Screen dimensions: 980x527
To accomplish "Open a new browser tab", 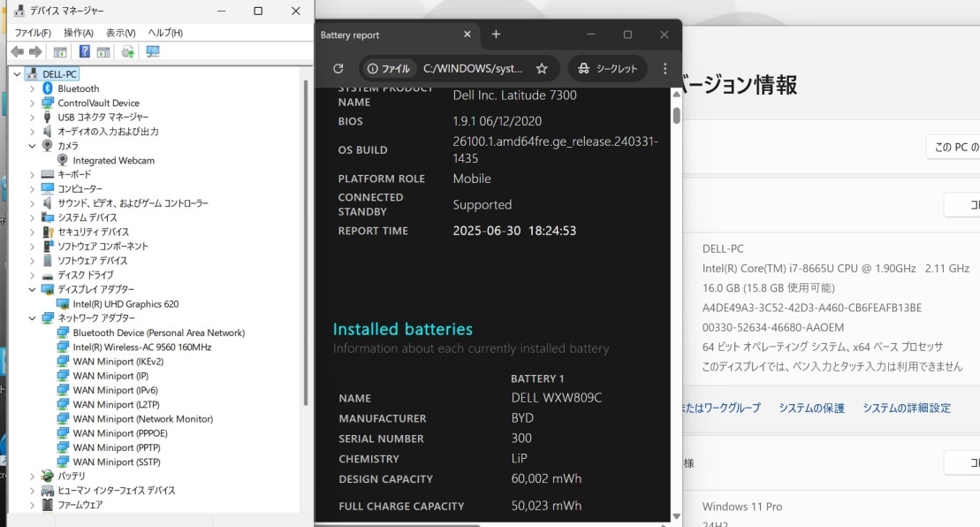I will pos(496,34).
